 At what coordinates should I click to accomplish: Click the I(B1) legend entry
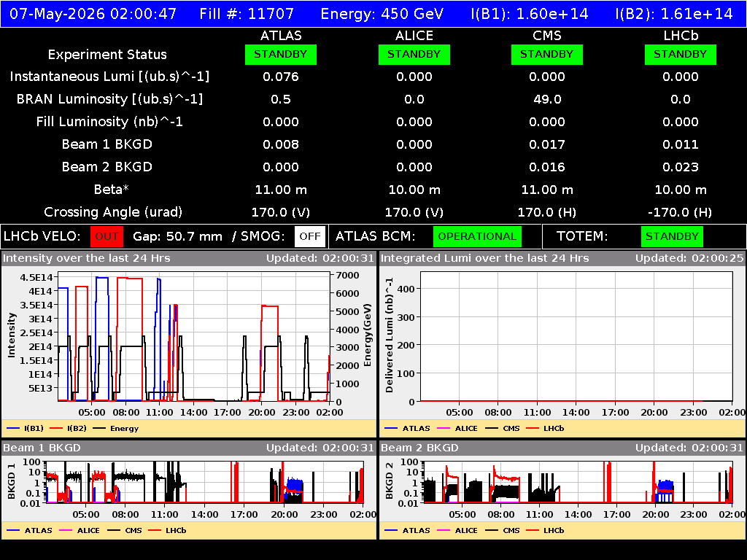tap(26, 428)
